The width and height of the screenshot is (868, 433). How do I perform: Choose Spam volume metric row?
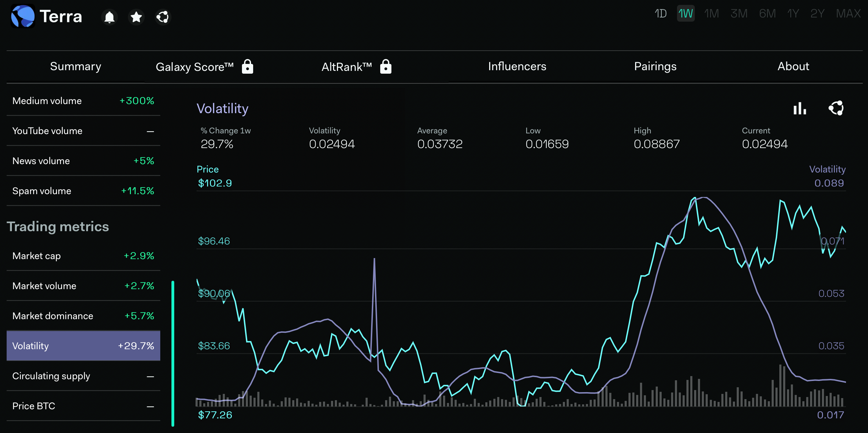[83, 191]
